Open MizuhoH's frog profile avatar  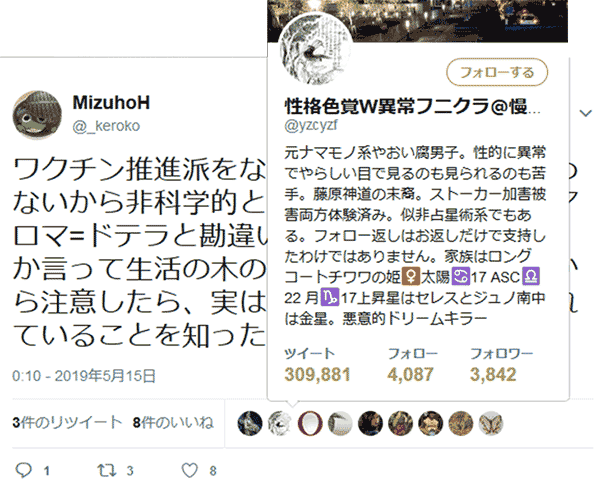[37, 115]
